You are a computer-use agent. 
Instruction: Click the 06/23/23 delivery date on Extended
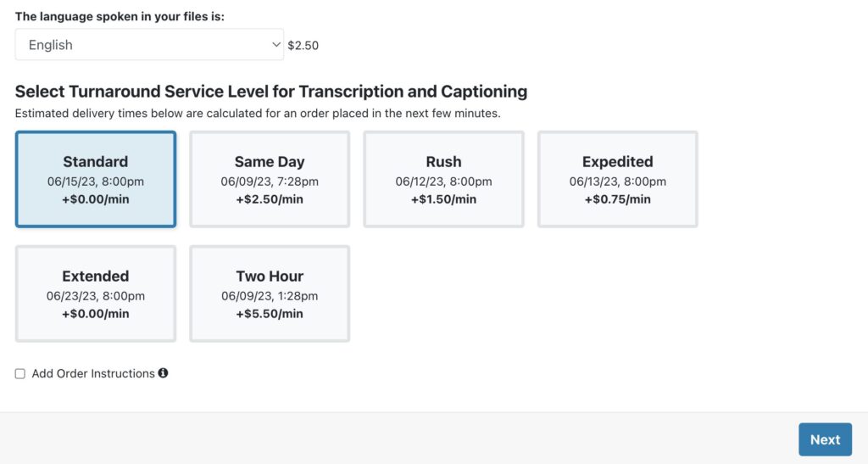(96, 296)
